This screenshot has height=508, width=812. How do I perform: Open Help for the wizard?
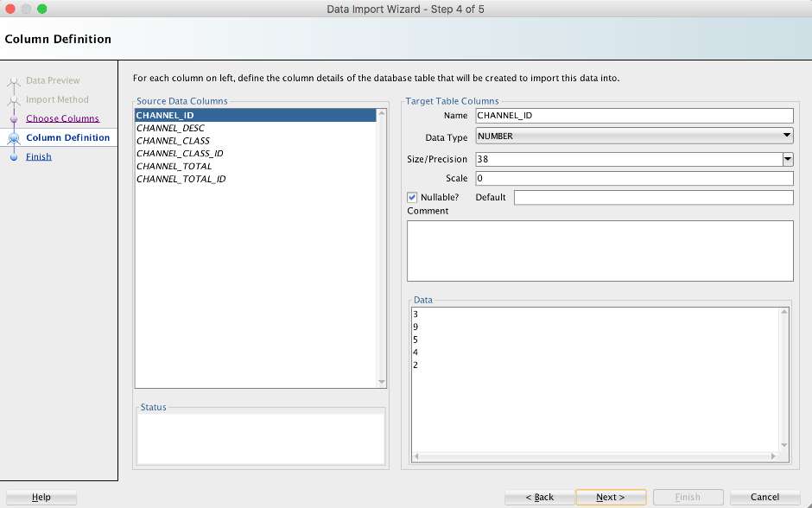tap(41, 497)
